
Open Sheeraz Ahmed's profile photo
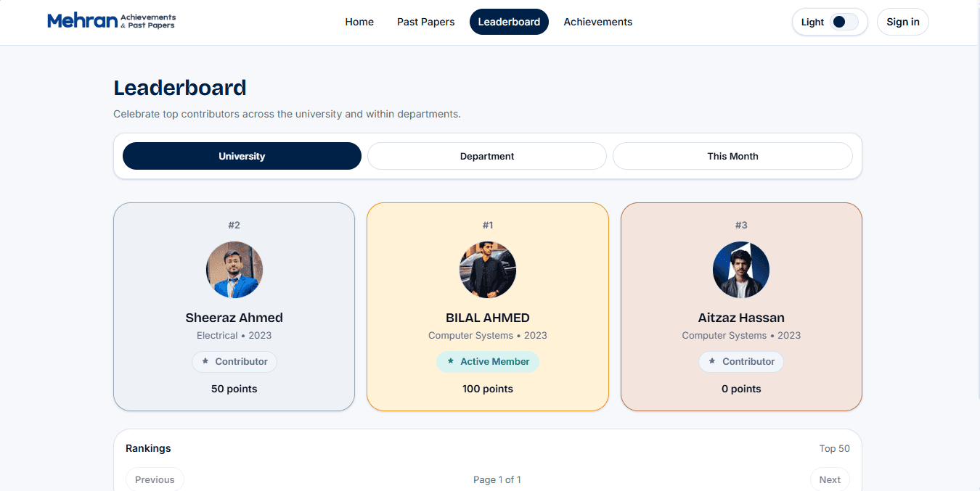tap(234, 270)
